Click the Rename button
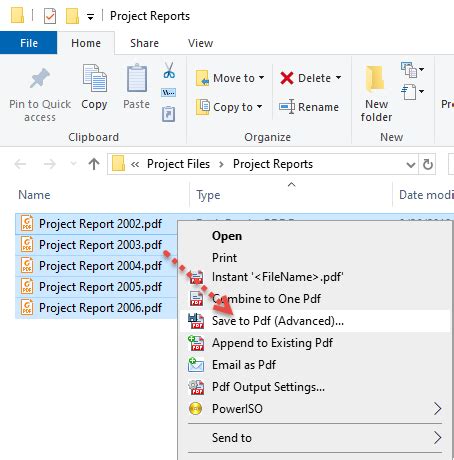This screenshot has height=460, width=454. click(x=309, y=107)
